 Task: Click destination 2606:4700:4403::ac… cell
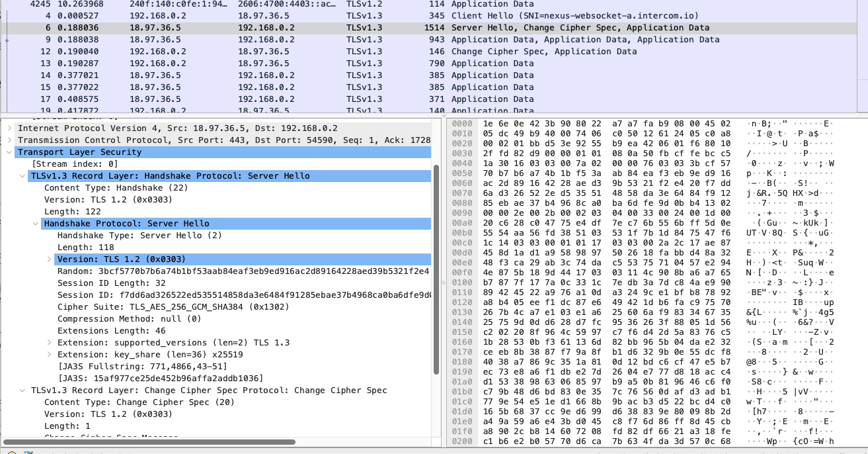pyautogui.click(x=286, y=4)
